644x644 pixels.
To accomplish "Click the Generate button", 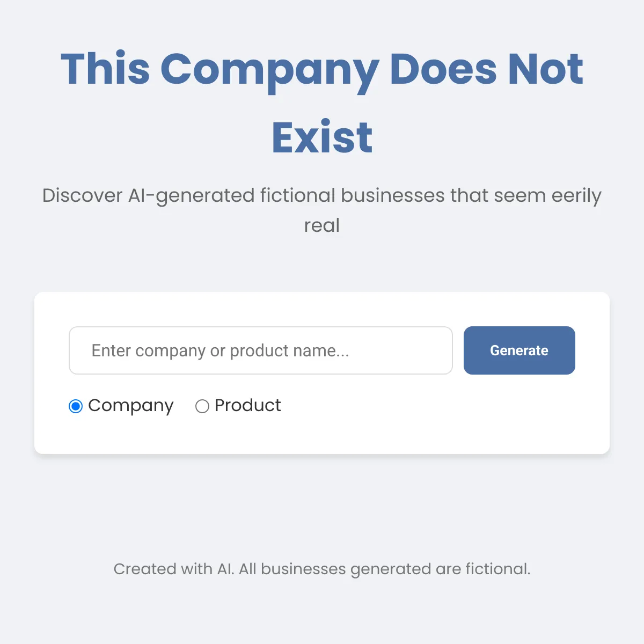I will tap(519, 350).
